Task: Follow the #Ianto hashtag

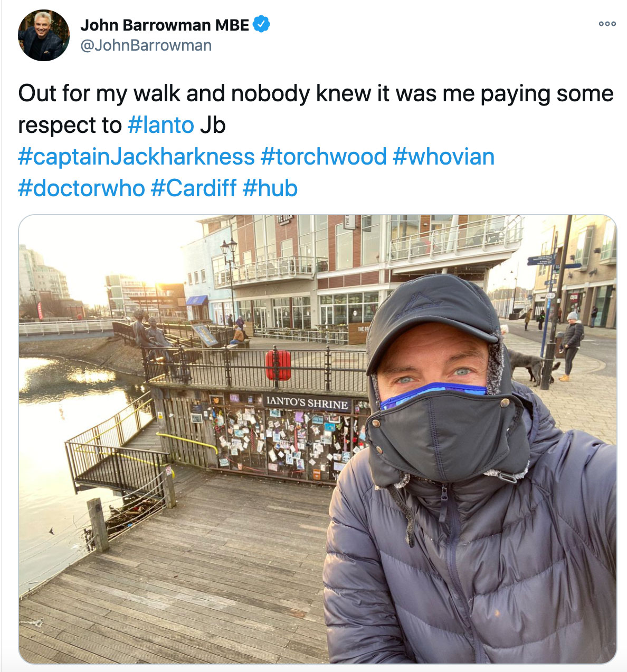Action: pyautogui.click(x=161, y=125)
